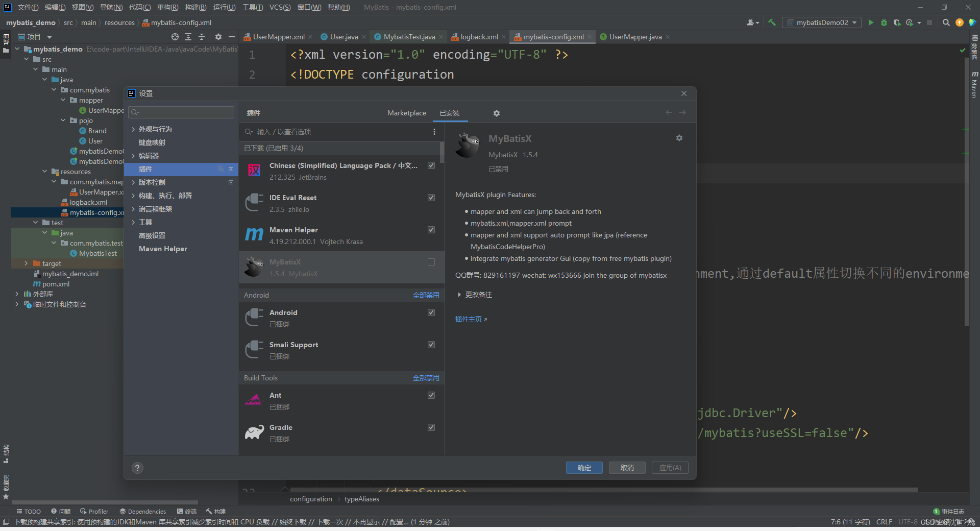
Task: Start debugging with the green bug icon
Action: (x=884, y=22)
